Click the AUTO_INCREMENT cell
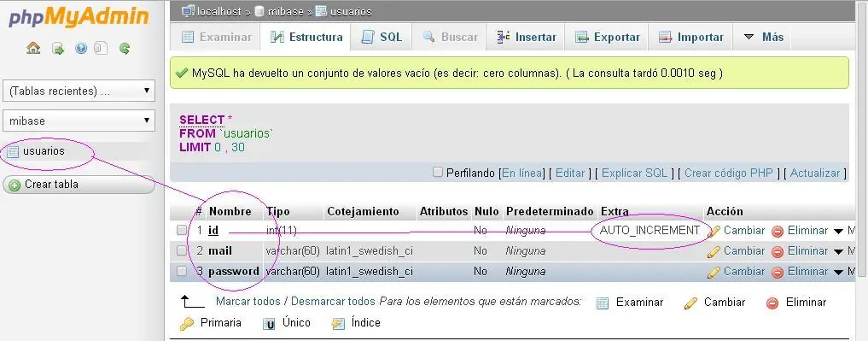The height and width of the screenshot is (341, 868). (x=650, y=231)
